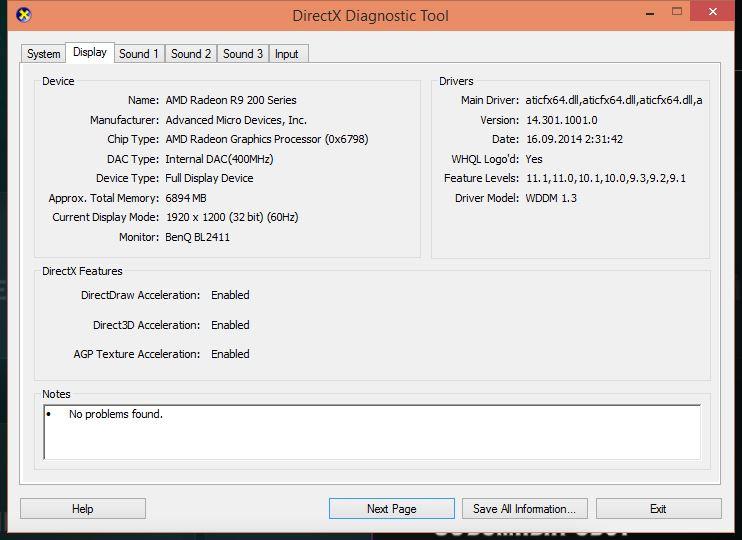Click the 'Device' group heading
The image size is (742, 540).
click(58, 81)
